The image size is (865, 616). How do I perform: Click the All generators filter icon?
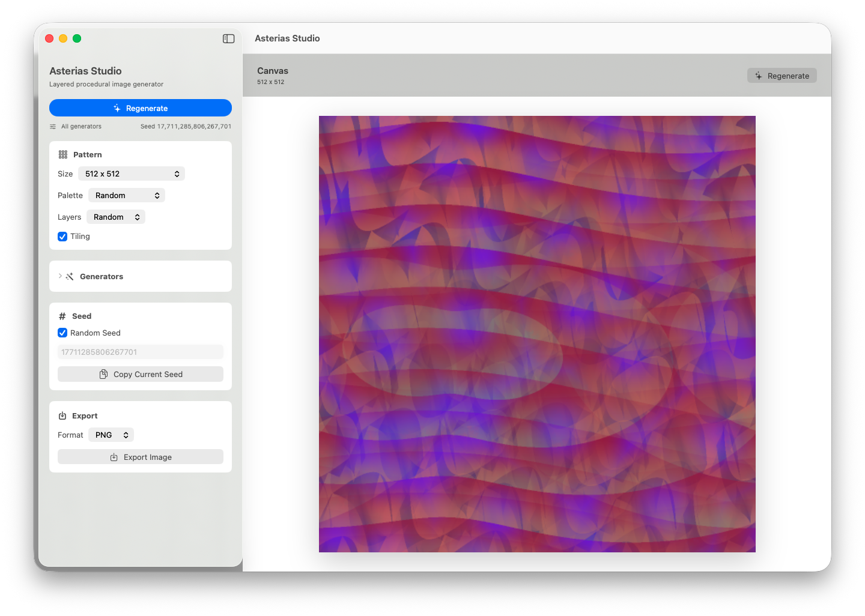click(x=53, y=127)
